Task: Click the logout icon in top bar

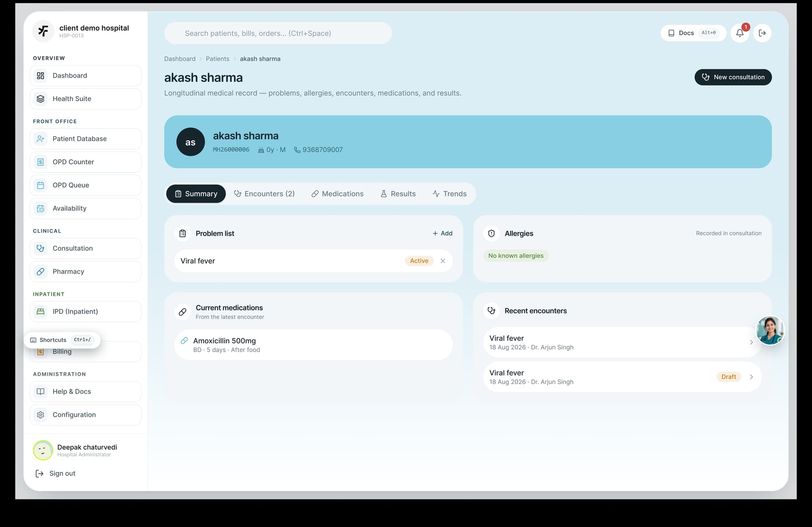Action: [x=762, y=33]
